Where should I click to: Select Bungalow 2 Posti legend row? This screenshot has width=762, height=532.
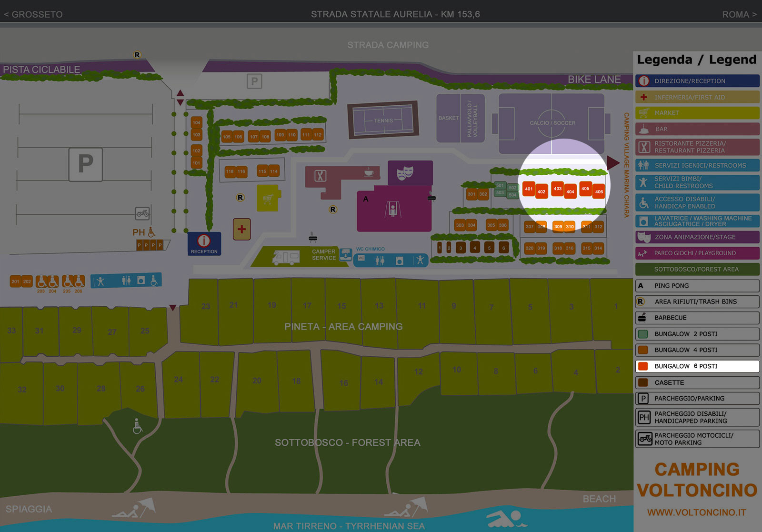click(697, 334)
